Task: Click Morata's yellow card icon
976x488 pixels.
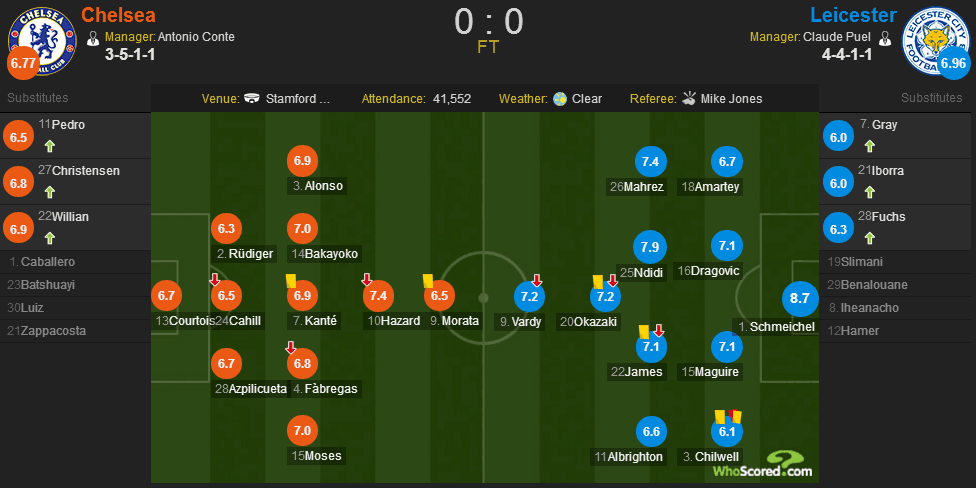Action: [x=427, y=281]
